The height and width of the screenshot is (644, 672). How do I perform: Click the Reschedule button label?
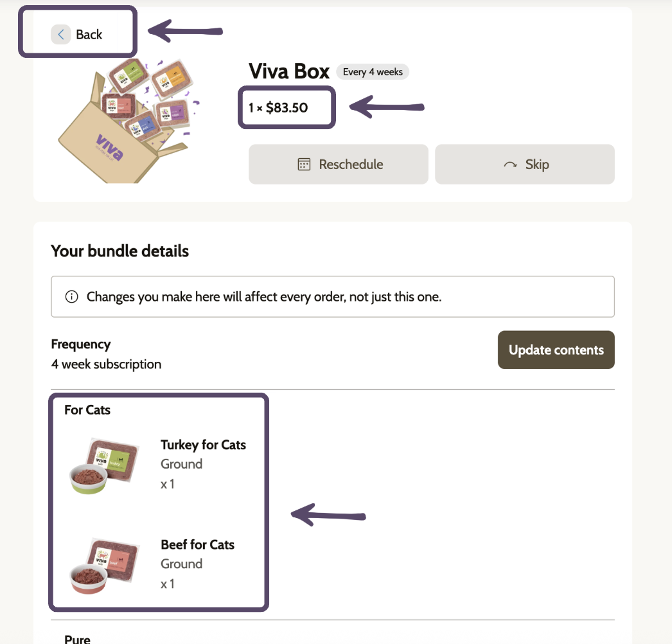point(351,165)
